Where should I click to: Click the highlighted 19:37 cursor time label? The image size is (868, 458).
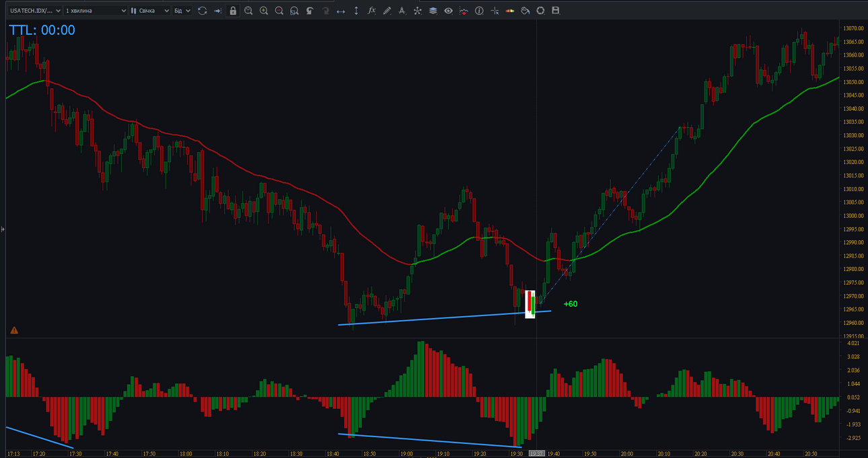click(x=536, y=454)
